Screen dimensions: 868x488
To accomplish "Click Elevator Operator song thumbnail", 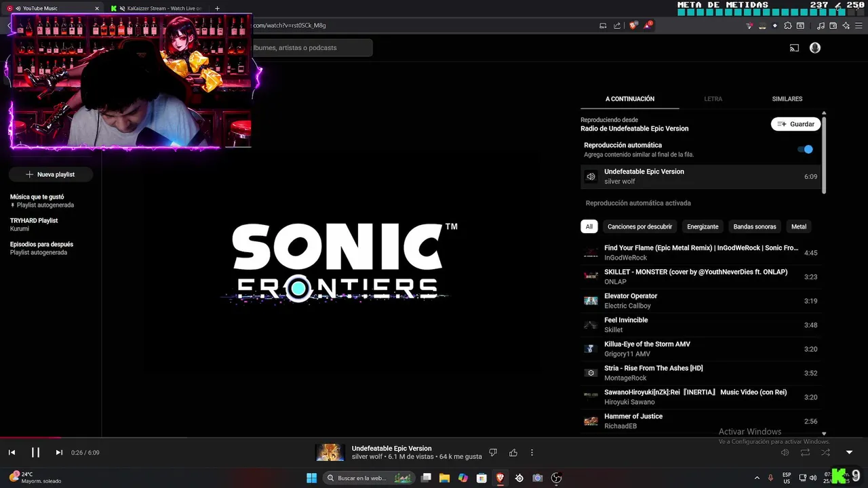I will (x=591, y=301).
